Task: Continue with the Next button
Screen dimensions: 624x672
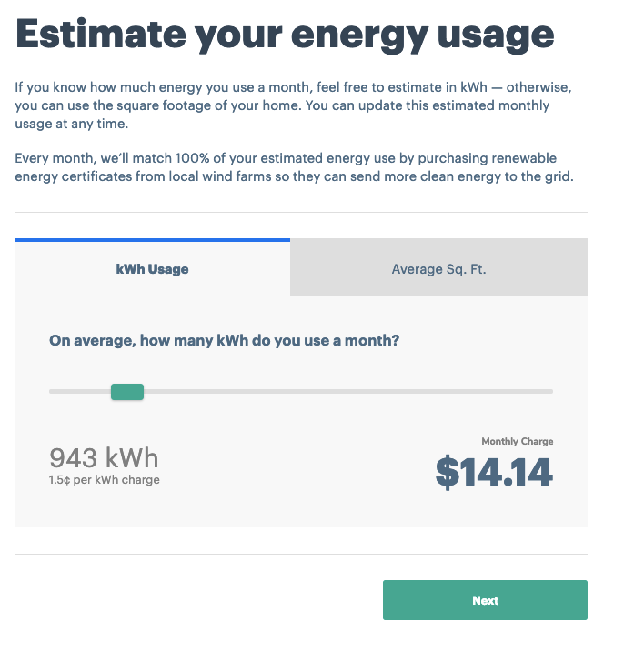Action: (x=485, y=600)
